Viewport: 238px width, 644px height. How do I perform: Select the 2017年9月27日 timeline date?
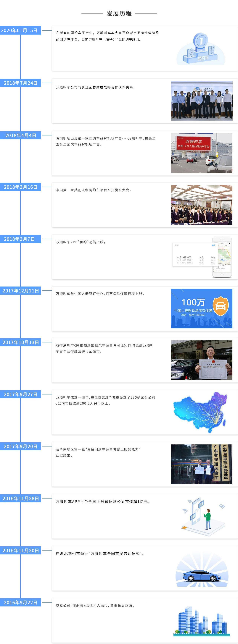pyautogui.click(x=20, y=394)
